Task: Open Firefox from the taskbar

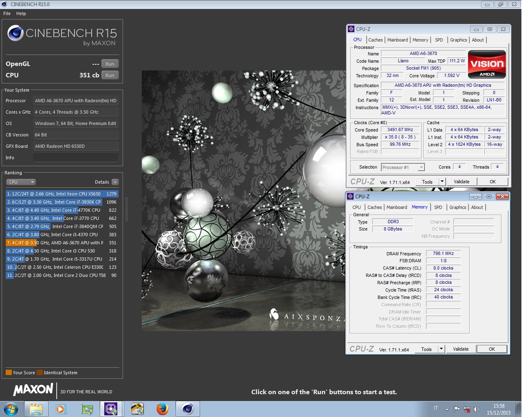Action: 162,409
